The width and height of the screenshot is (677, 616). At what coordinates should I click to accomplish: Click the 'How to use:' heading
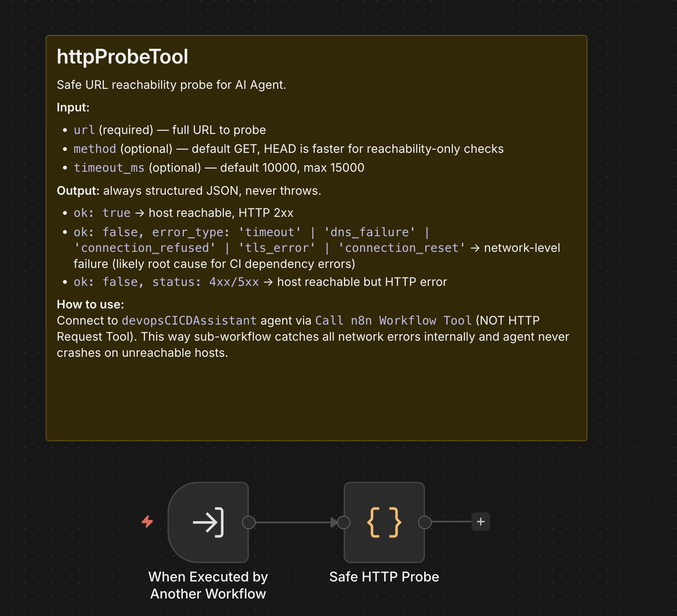(90, 304)
